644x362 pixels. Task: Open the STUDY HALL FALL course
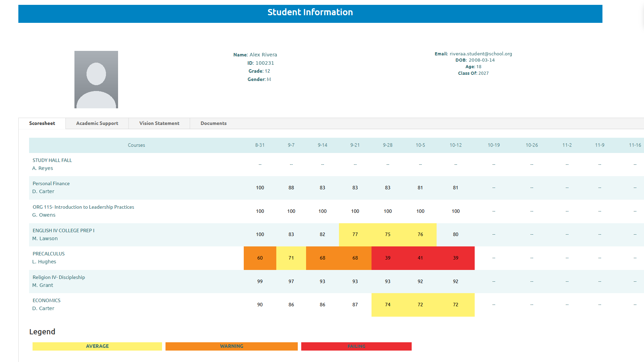click(x=52, y=160)
